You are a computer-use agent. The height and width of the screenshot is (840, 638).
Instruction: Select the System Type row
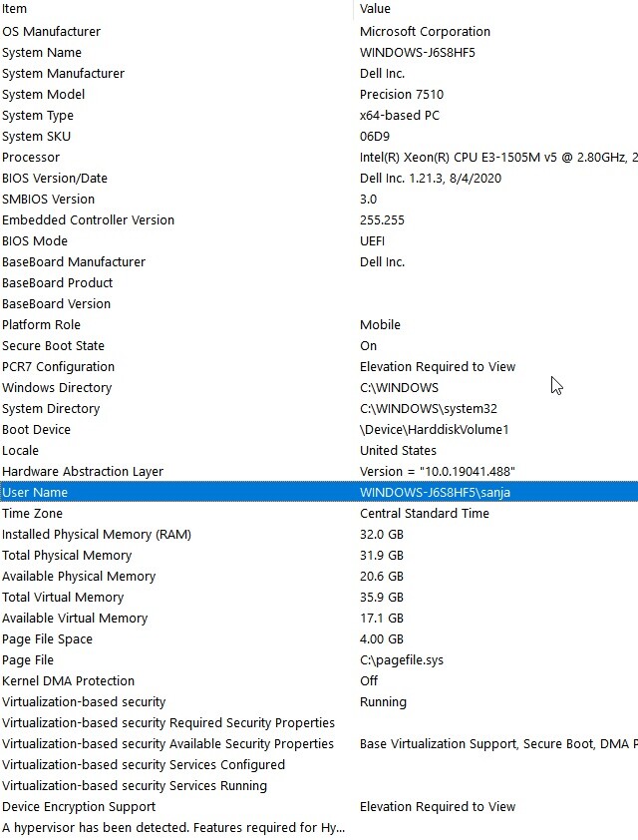pyautogui.click(x=319, y=115)
